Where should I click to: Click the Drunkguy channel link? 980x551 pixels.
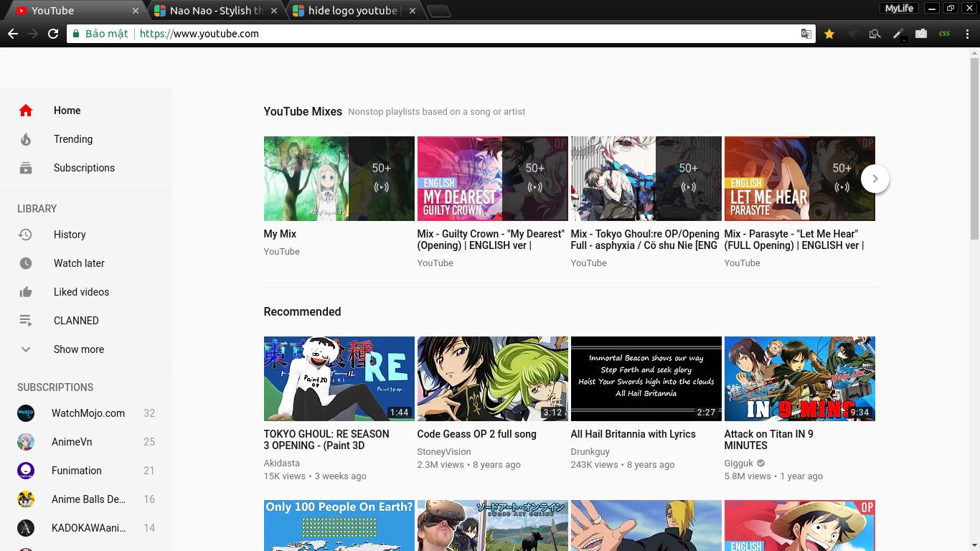pyautogui.click(x=590, y=452)
